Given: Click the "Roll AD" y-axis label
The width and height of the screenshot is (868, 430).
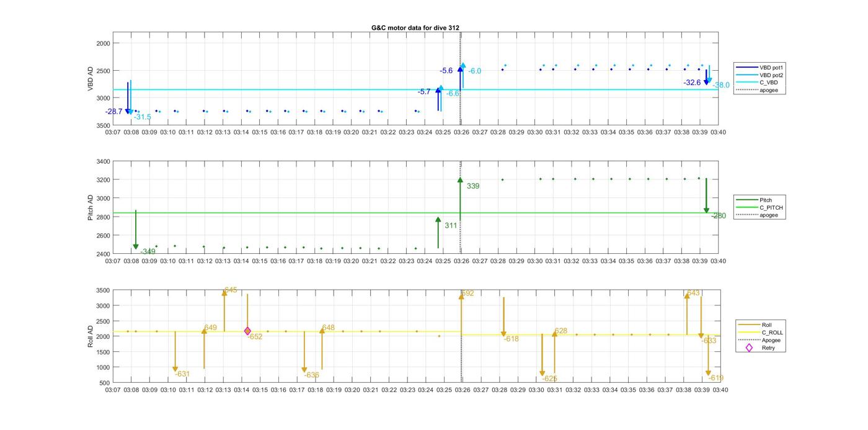Looking at the screenshot, I should point(91,336).
